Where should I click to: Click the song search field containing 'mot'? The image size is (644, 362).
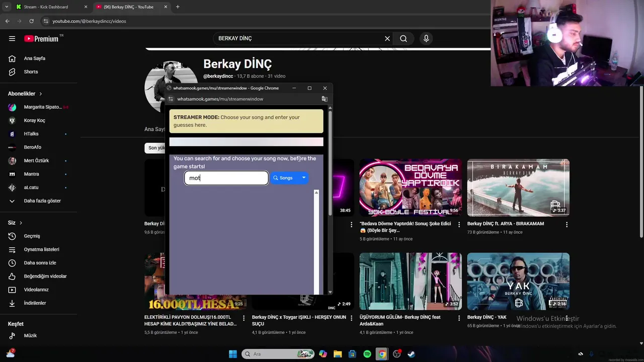(x=226, y=178)
